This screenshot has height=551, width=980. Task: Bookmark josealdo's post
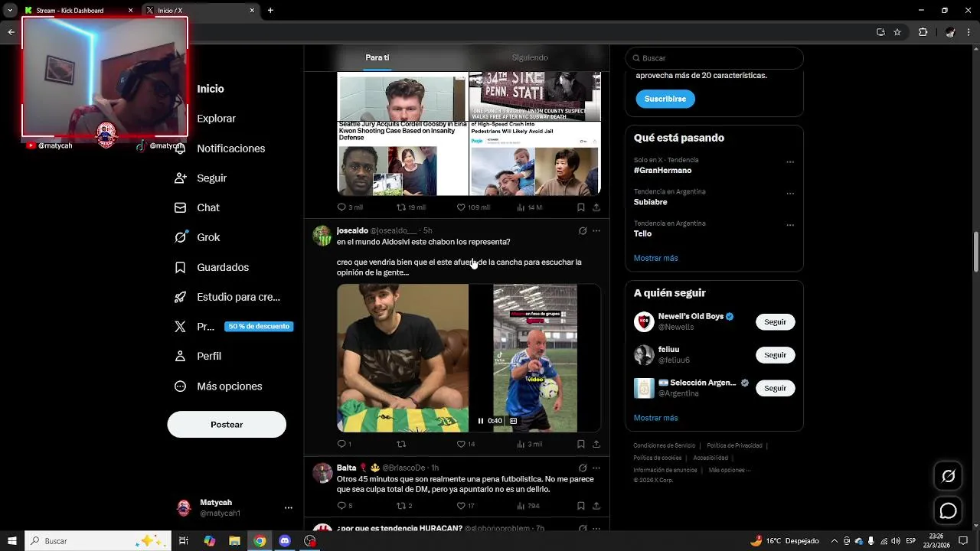pos(581,444)
